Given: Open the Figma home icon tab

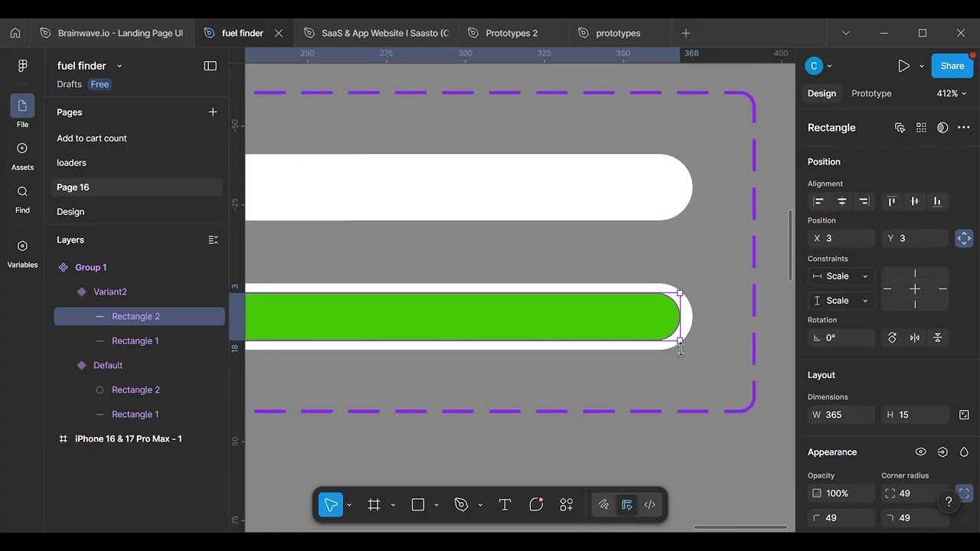Looking at the screenshot, I should [15, 33].
